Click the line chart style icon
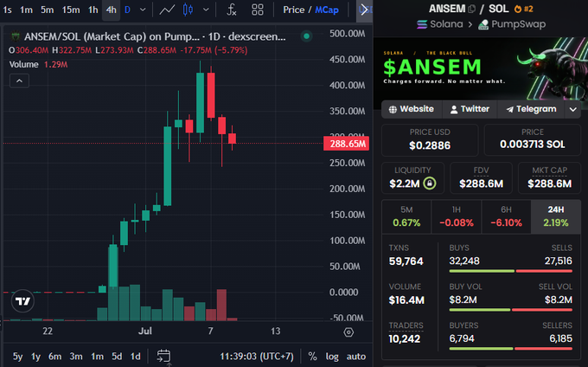 tap(167, 10)
